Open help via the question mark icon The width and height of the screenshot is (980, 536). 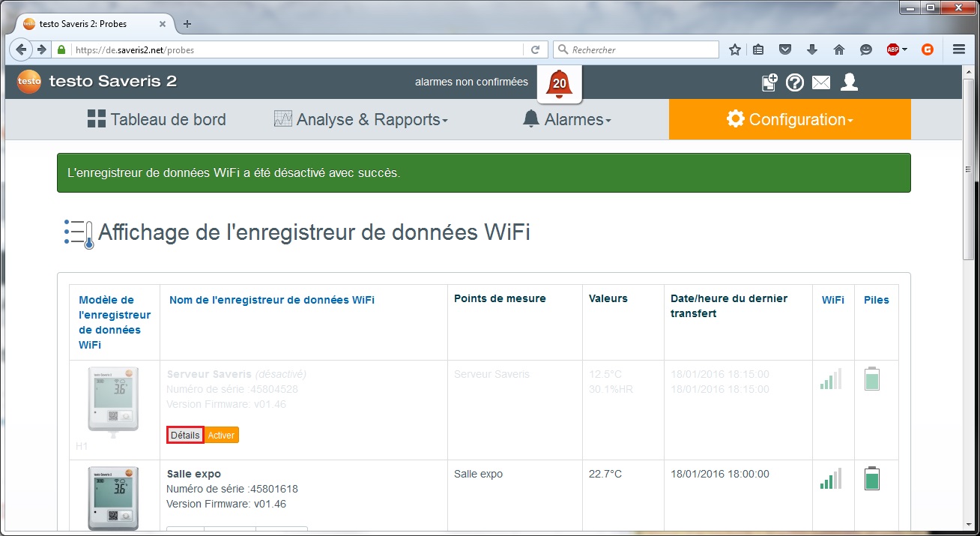coord(795,82)
